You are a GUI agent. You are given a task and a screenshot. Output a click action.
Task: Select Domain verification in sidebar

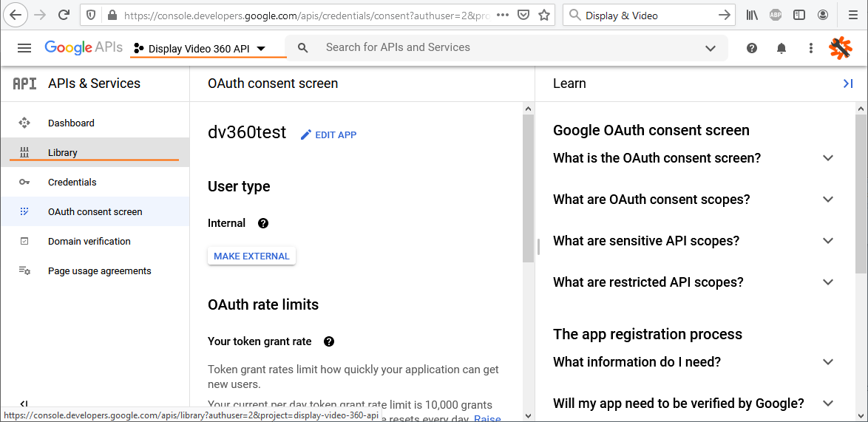click(89, 242)
